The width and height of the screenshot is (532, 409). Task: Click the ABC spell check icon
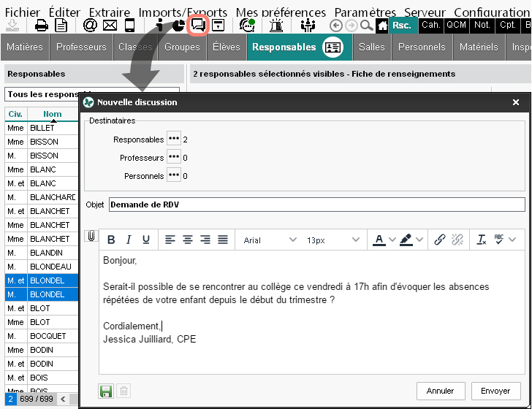pos(498,239)
